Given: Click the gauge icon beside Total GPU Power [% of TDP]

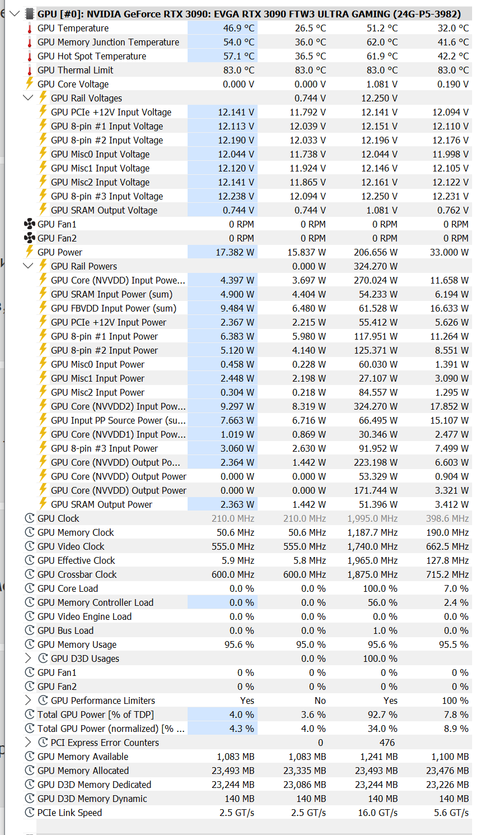Looking at the screenshot, I should pos(30,714).
